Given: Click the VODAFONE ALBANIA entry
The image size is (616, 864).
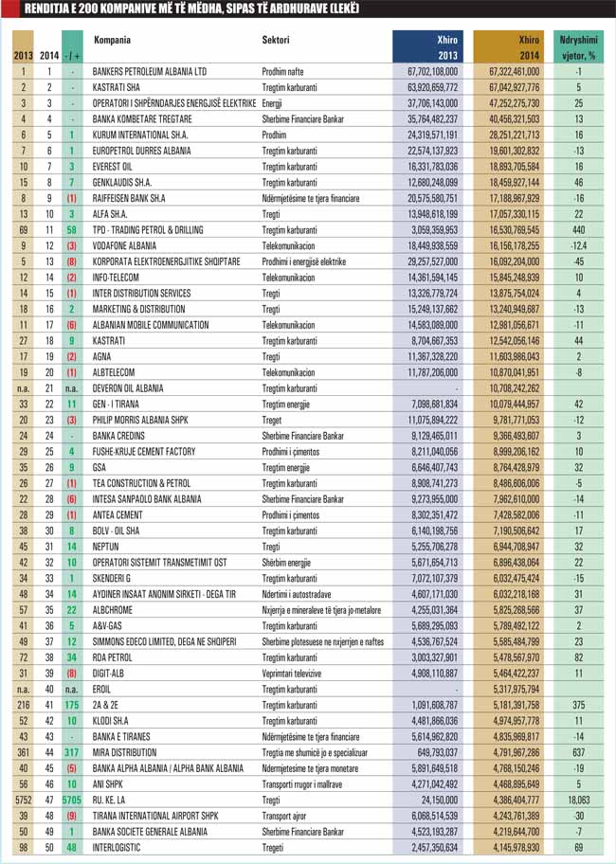Looking at the screenshot, I should 124,245.
